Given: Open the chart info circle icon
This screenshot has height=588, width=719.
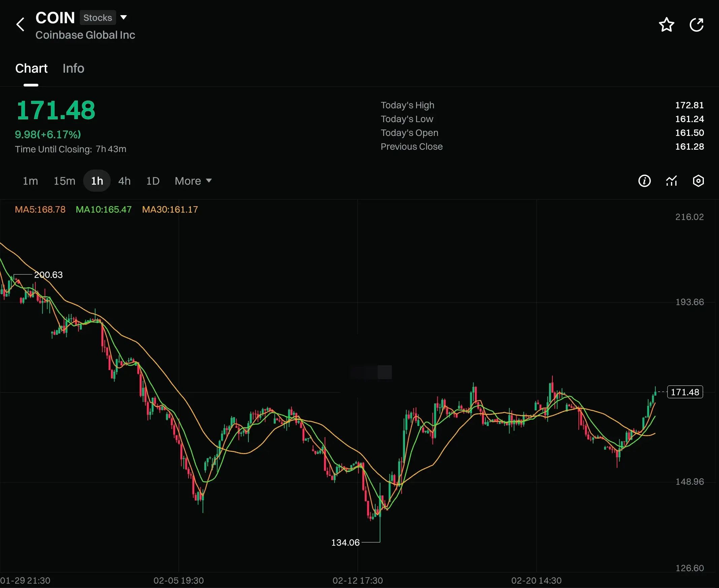Looking at the screenshot, I should point(644,181).
